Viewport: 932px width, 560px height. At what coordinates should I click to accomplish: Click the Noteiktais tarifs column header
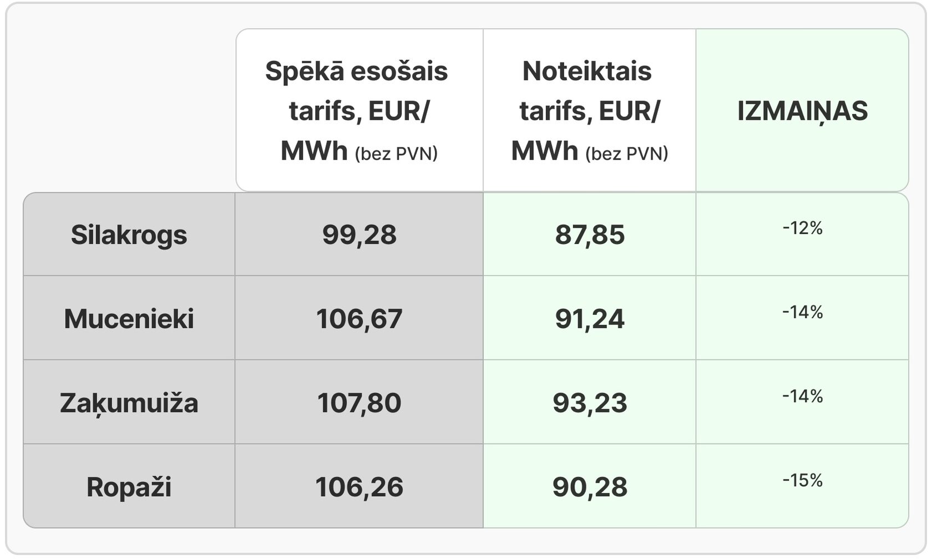pyautogui.click(x=589, y=110)
